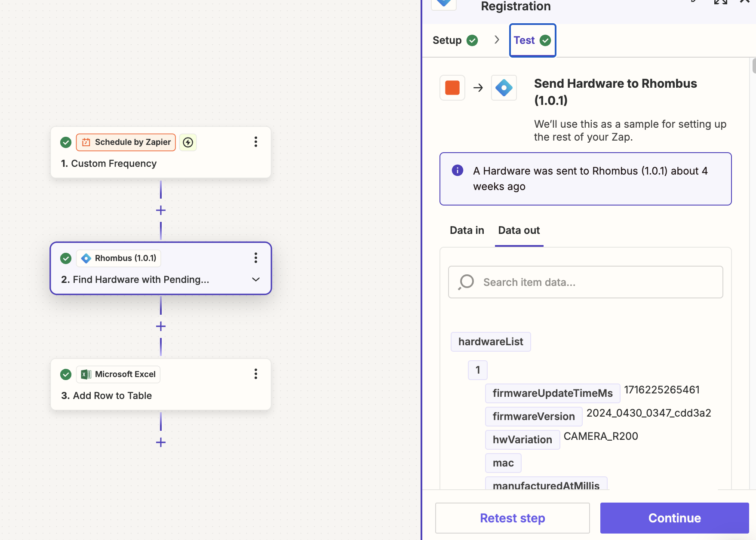Click the instant trigger lightning icon

188,142
